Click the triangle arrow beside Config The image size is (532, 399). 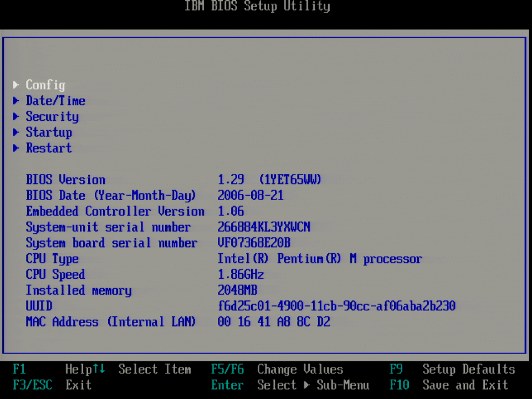coord(16,85)
